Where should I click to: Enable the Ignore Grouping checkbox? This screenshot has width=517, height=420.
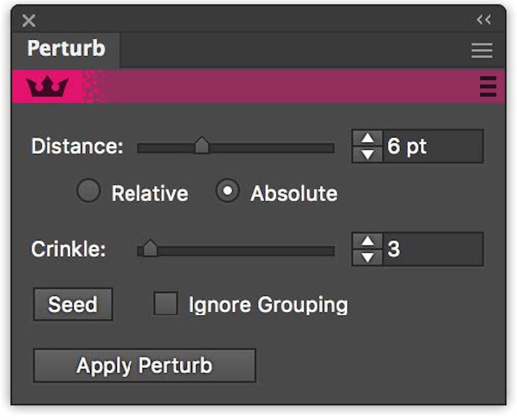(x=167, y=304)
